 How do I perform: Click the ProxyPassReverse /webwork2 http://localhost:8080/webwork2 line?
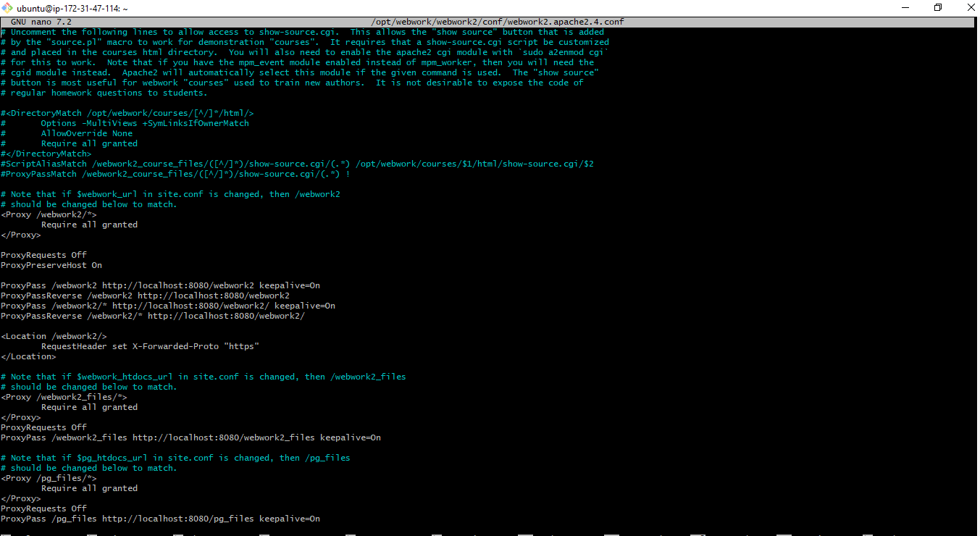(145, 296)
